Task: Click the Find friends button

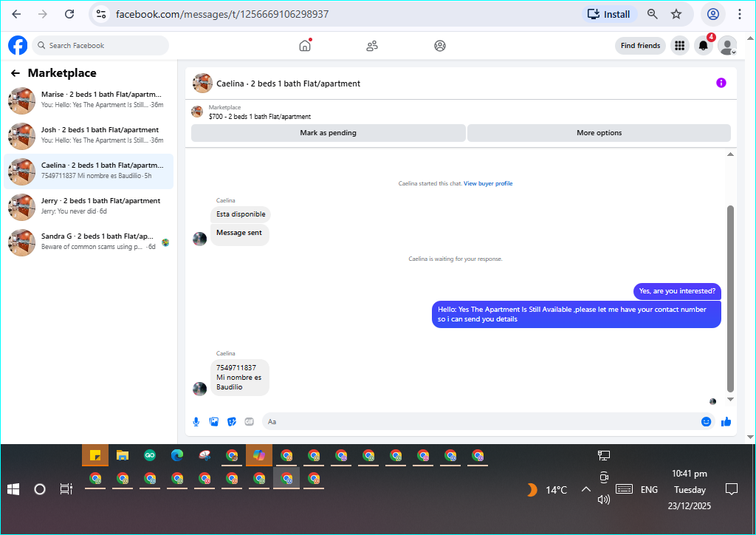Action: coord(640,46)
